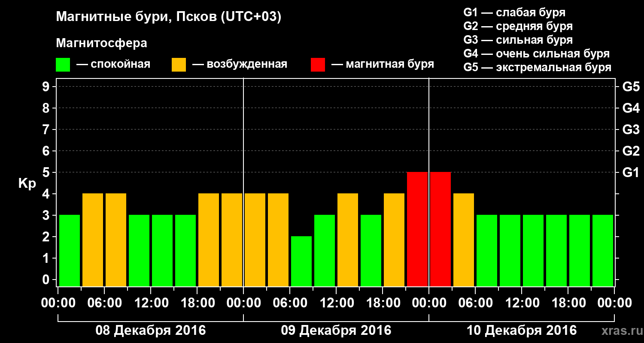This screenshot has height=343, width=644.
Task: Click the orange Kp 4 bar after 10 December's red bar
Action: coord(464,240)
